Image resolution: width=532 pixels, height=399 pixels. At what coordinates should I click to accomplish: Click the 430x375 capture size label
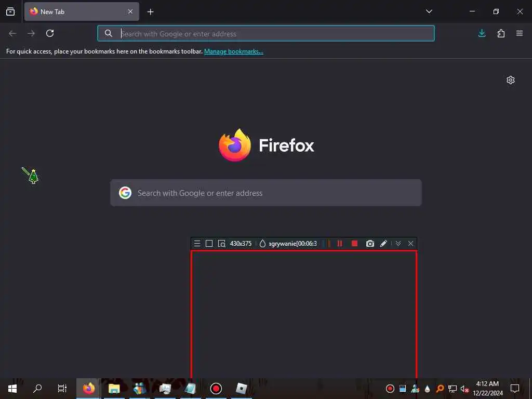(x=241, y=244)
